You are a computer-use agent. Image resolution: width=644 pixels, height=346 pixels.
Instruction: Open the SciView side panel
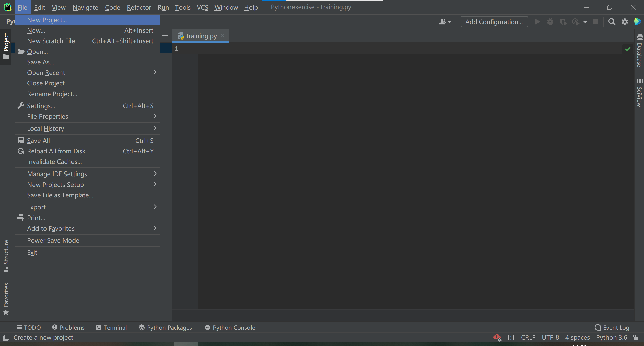pos(640,93)
